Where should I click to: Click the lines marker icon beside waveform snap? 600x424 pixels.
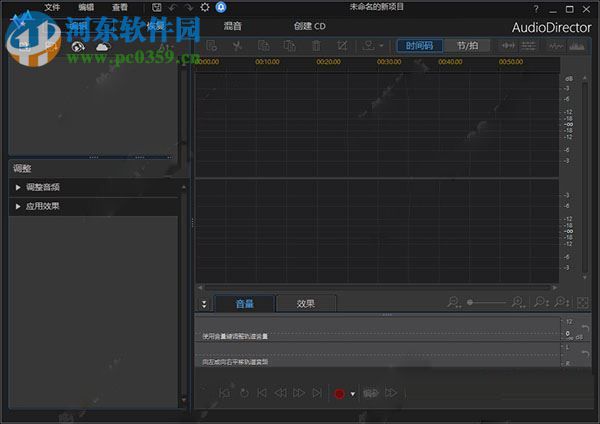point(528,46)
